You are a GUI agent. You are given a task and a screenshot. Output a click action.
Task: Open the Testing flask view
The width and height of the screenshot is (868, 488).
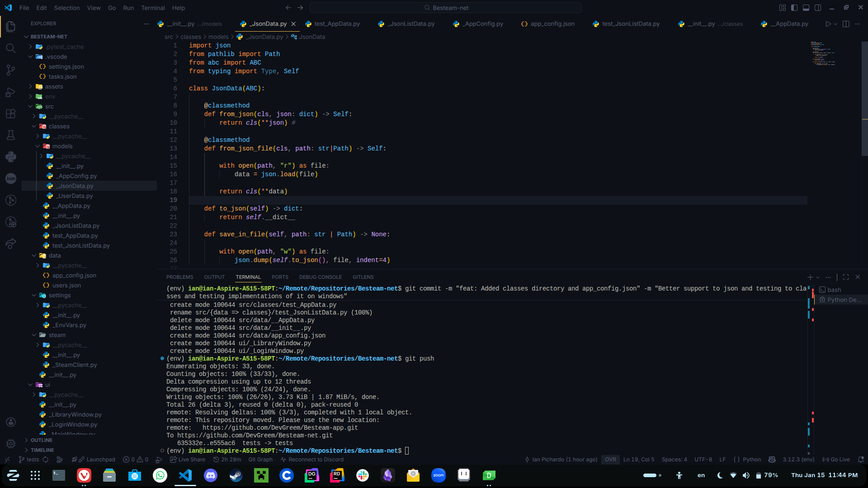tap(11, 135)
